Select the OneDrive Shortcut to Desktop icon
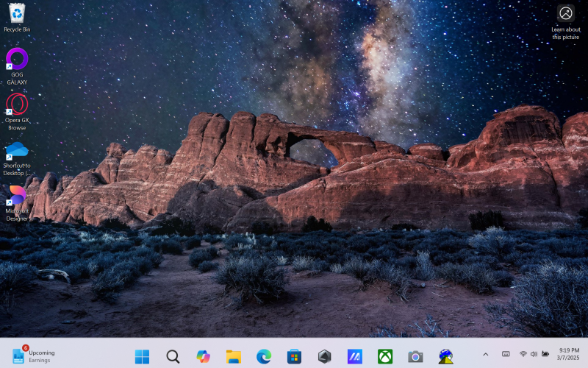588x368 pixels. pos(17,158)
